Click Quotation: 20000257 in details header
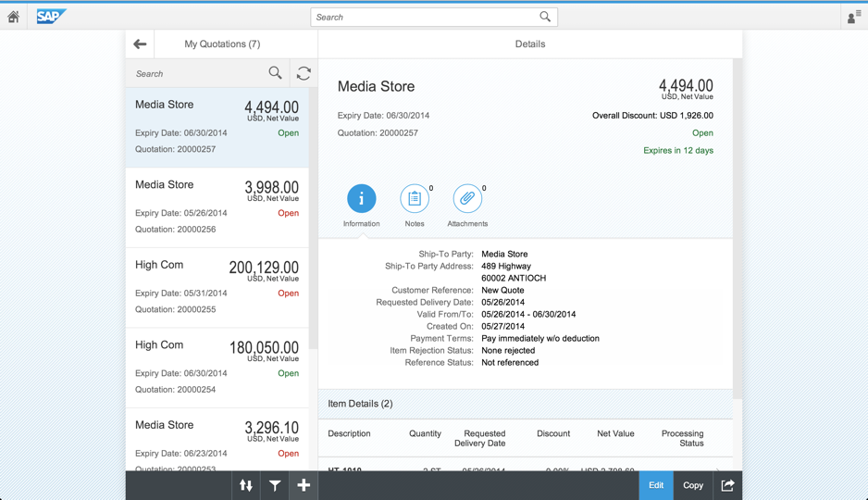 coord(378,133)
